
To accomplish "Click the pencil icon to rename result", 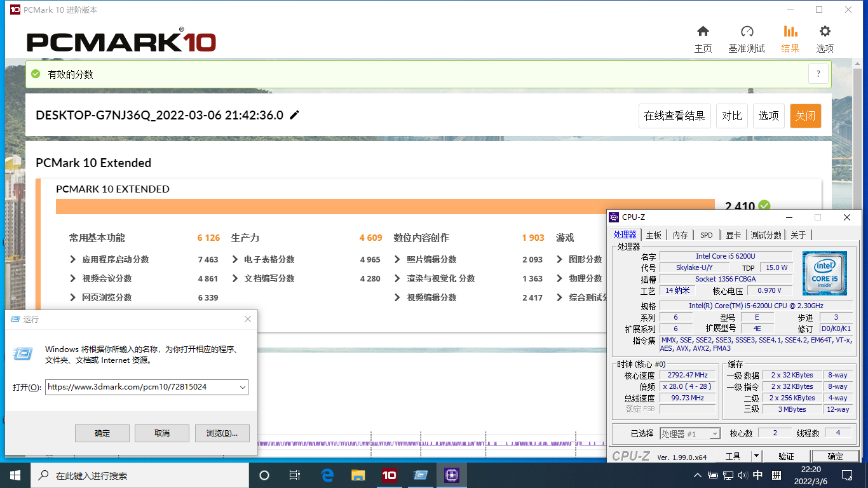I will tap(294, 115).
